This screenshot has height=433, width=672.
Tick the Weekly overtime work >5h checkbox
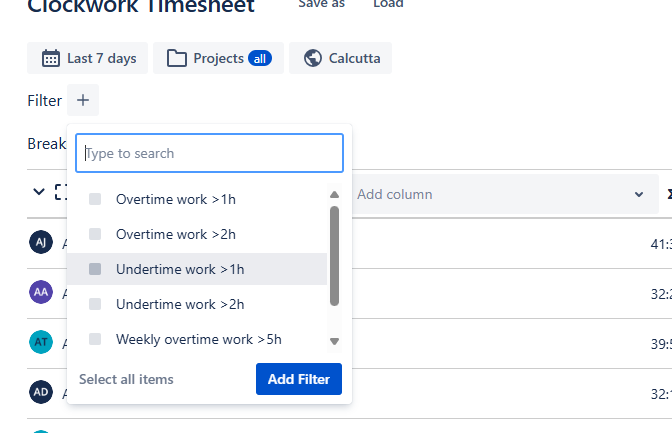click(x=95, y=339)
